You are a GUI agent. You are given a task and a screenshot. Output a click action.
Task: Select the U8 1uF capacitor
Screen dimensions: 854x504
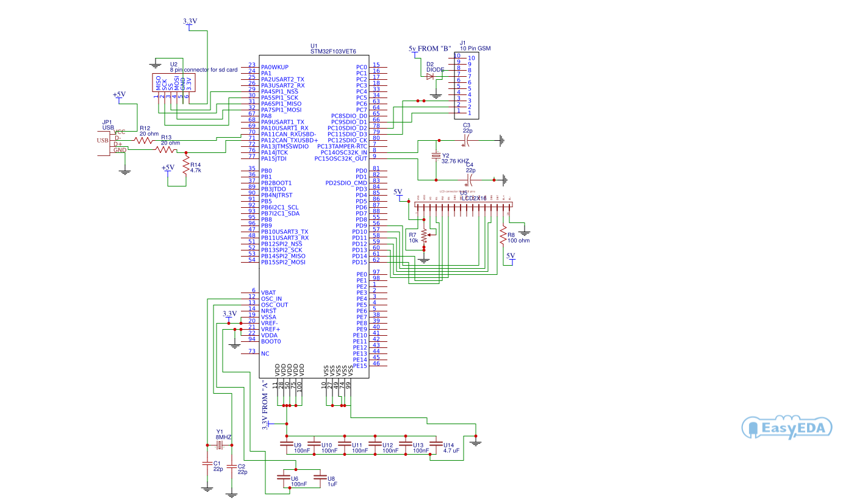click(x=318, y=478)
